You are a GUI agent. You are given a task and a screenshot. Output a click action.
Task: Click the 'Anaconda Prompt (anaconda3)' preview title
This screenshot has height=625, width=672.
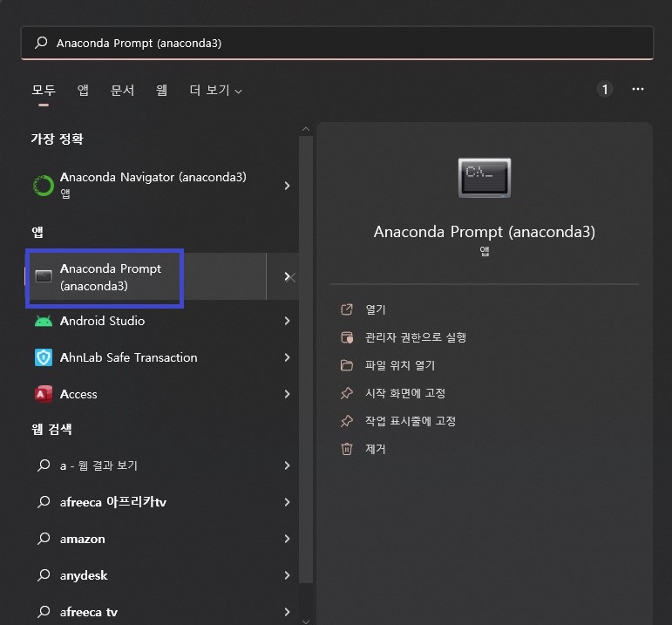(485, 232)
